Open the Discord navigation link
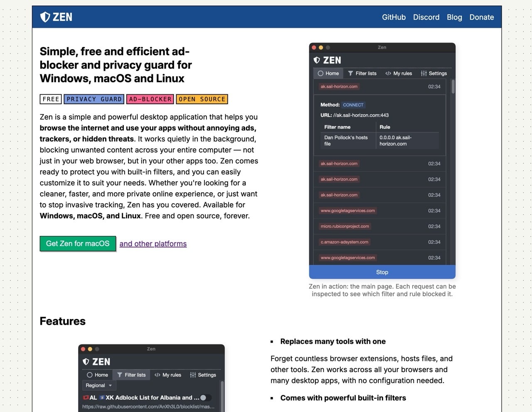The image size is (532, 412). pyautogui.click(x=426, y=17)
